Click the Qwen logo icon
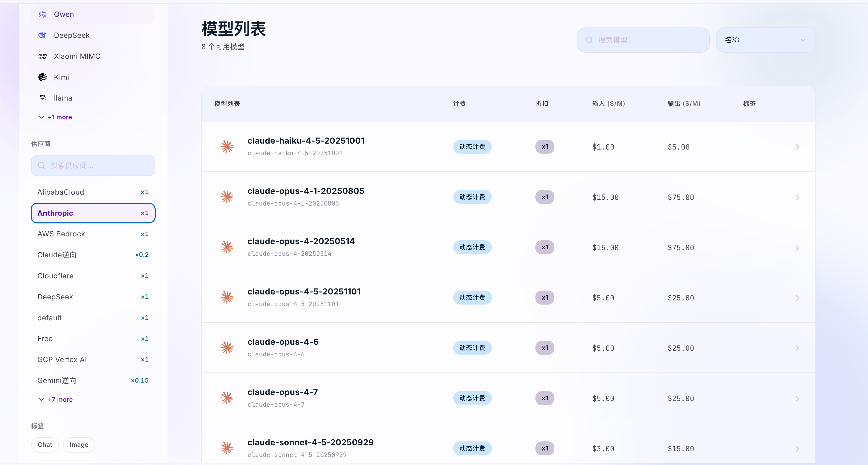 [x=43, y=15]
